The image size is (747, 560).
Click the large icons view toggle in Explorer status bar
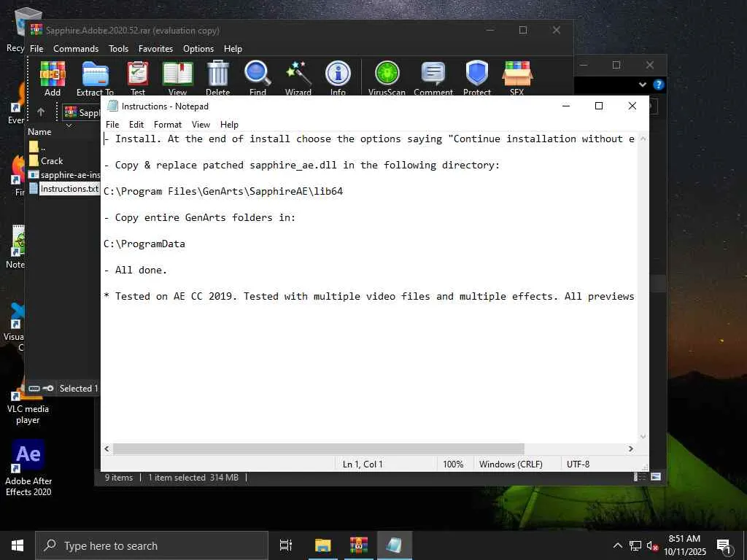pyautogui.click(x=656, y=477)
